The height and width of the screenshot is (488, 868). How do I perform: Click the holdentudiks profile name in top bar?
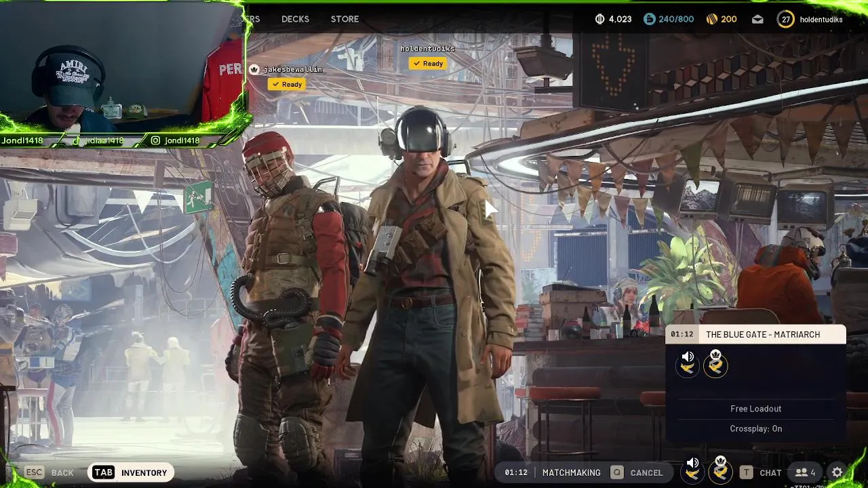click(821, 20)
